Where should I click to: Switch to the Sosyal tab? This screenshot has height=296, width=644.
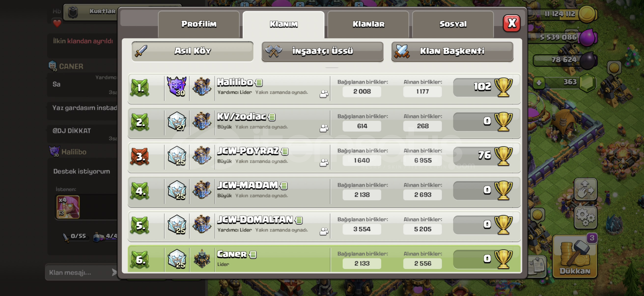(453, 24)
